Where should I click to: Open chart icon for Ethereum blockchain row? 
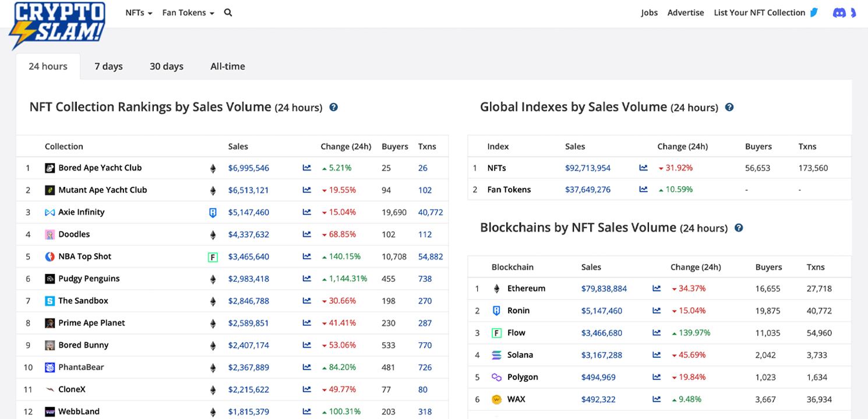tap(657, 288)
